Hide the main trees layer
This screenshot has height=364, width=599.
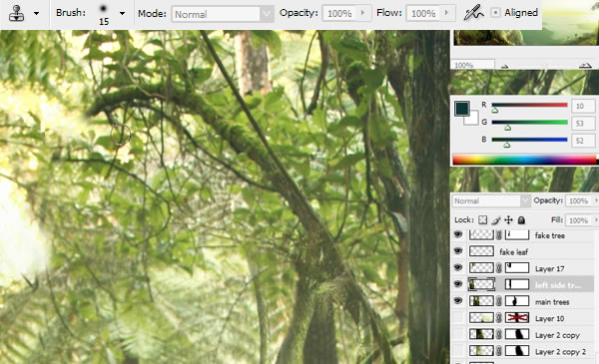coord(458,300)
